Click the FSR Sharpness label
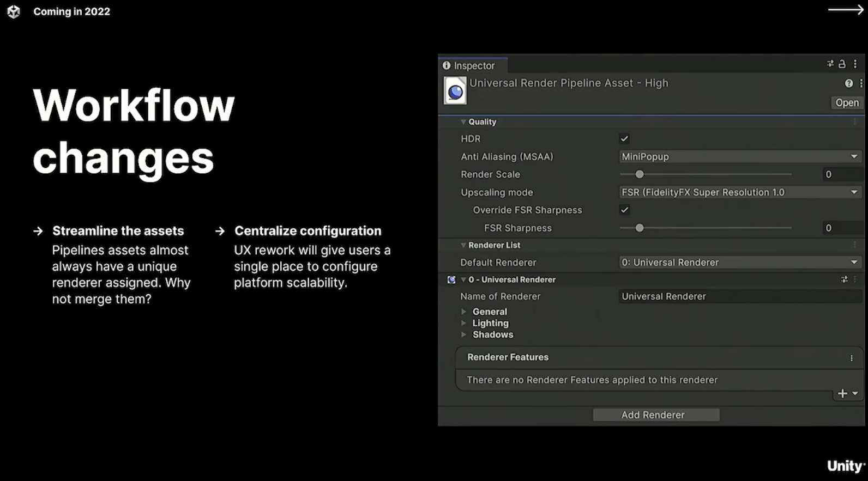The width and height of the screenshot is (868, 481). (518, 228)
